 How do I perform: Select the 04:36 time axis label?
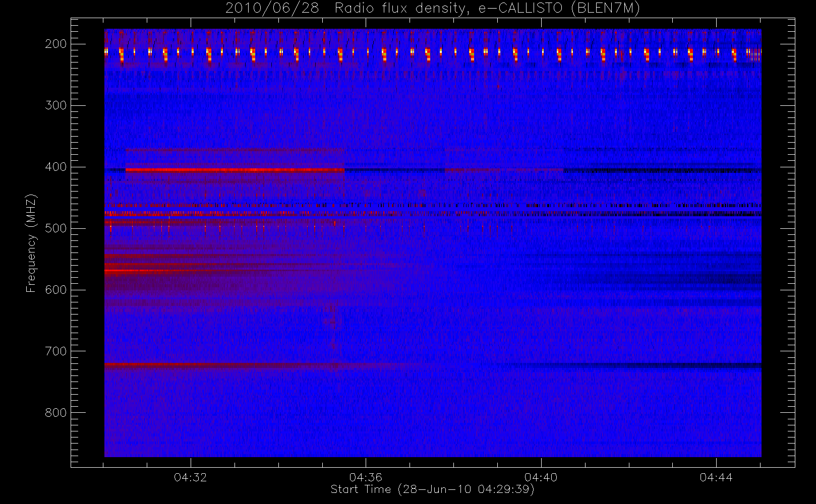point(366,477)
